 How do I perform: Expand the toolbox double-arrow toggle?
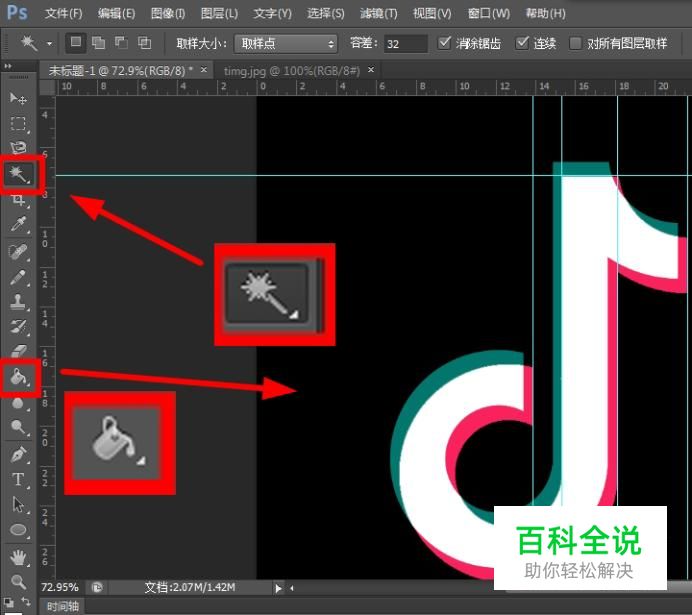click(x=8, y=66)
